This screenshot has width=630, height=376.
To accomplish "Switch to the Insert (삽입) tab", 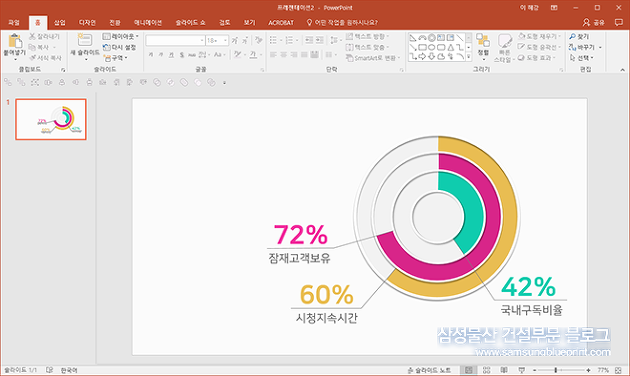I will coord(59,22).
